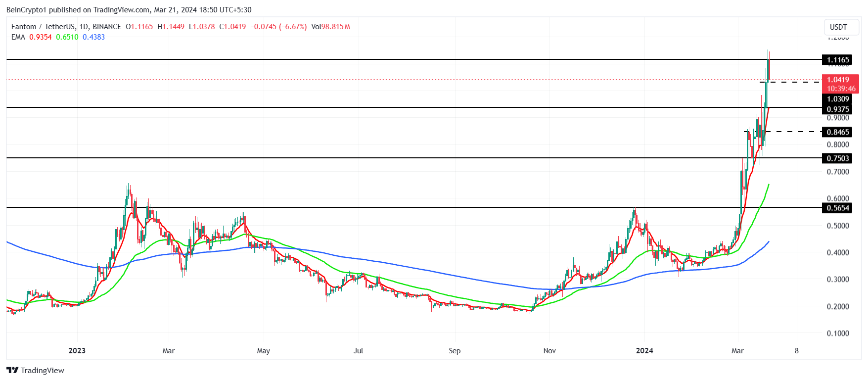Click the close value C1.0419
Viewport: 868px width, 381px height.
pos(232,27)
